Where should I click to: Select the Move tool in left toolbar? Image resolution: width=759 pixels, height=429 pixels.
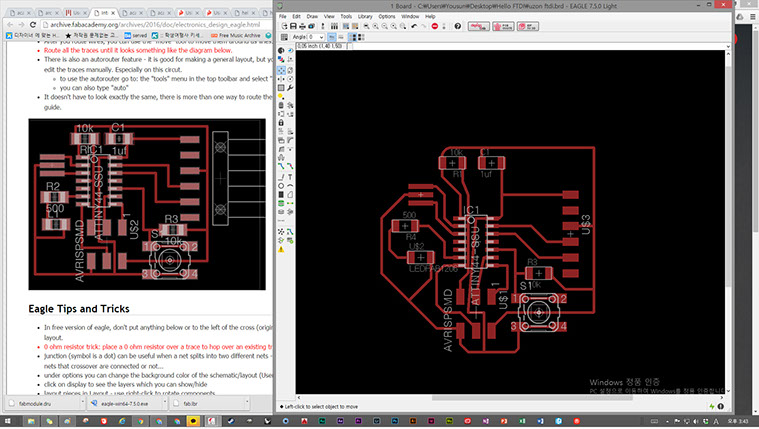click(x=281, y=70)
